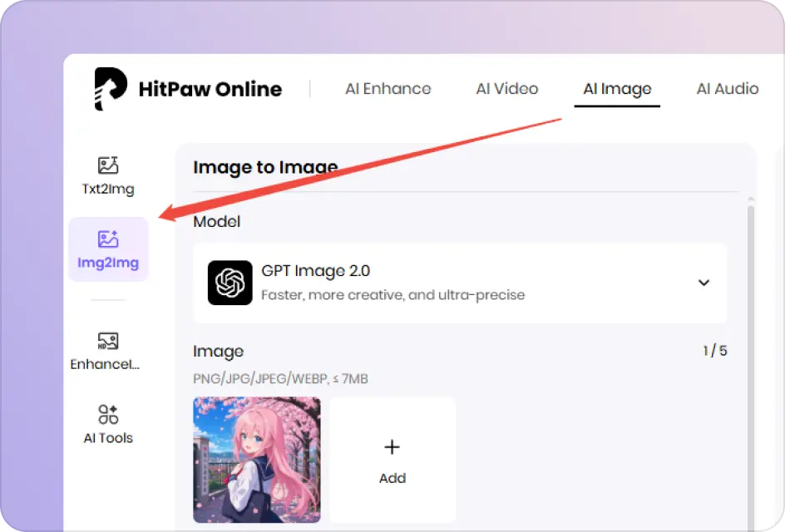Click the HitPaw Online brand name

coord(210,89)
